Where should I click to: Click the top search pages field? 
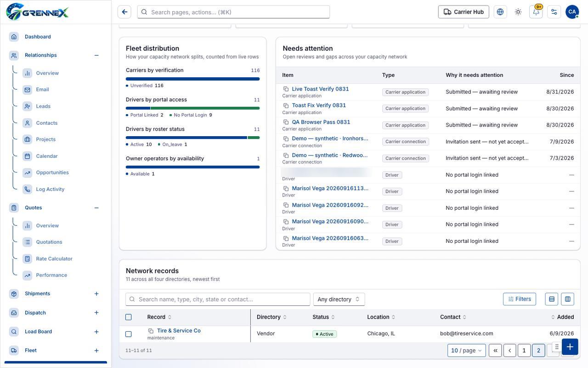(233, 12)
